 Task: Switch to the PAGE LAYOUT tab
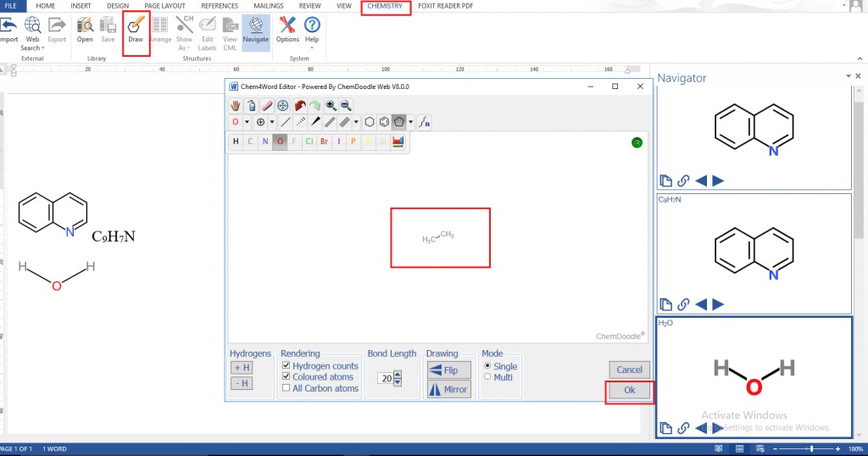coord(165,6)
